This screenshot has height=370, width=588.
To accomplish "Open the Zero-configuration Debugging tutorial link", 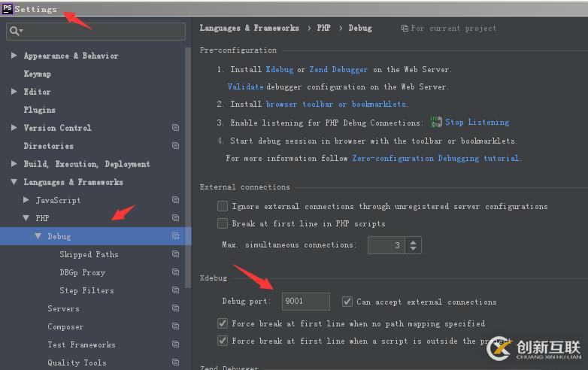I will coord(435,159).
